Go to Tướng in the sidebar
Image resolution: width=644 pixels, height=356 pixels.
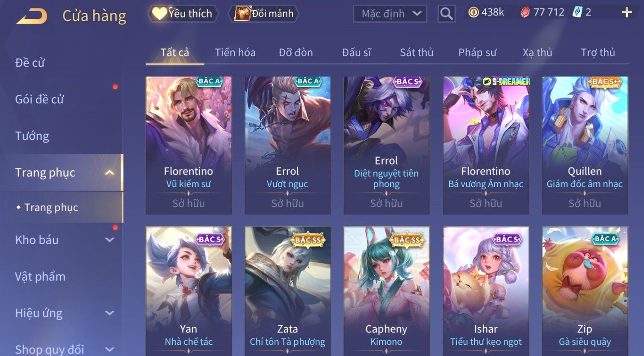point(32,136)
